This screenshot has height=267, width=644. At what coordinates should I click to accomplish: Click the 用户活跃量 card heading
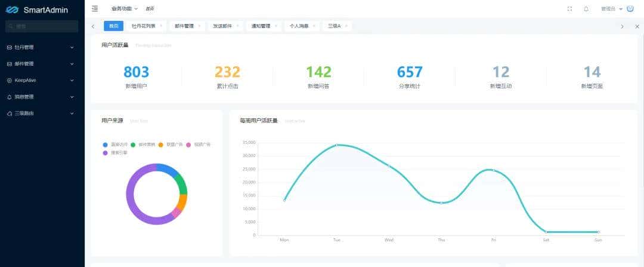(x=115, y=45)
